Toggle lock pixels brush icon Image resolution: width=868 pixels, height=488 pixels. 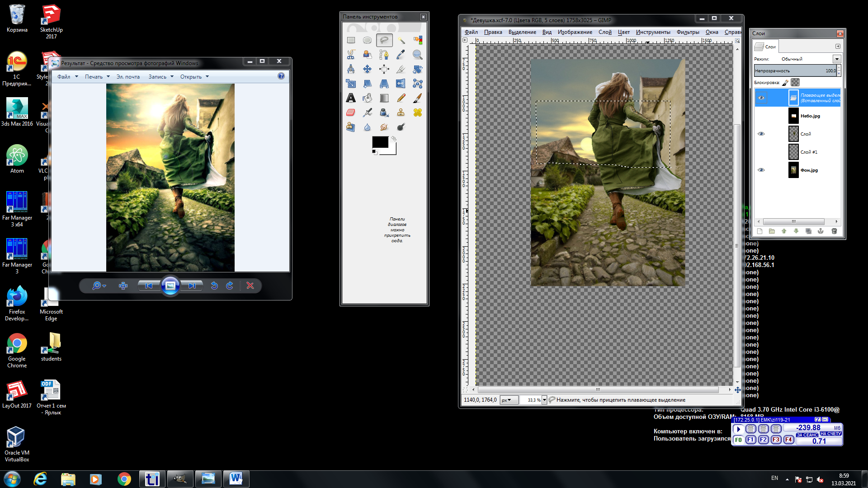pos(786,82)
